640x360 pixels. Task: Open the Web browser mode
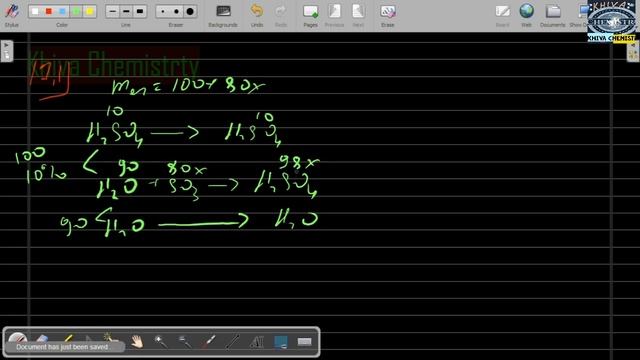(527, 15)
